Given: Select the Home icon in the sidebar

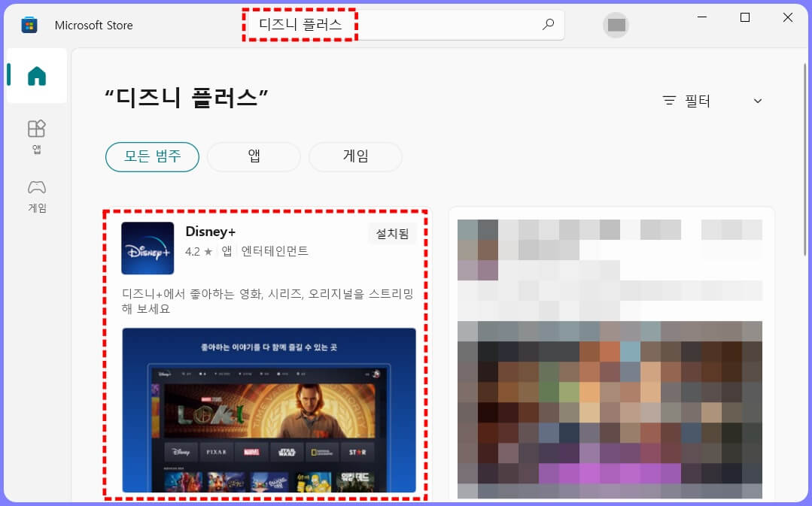Looking at the screenshot, I should click(35, 75).
